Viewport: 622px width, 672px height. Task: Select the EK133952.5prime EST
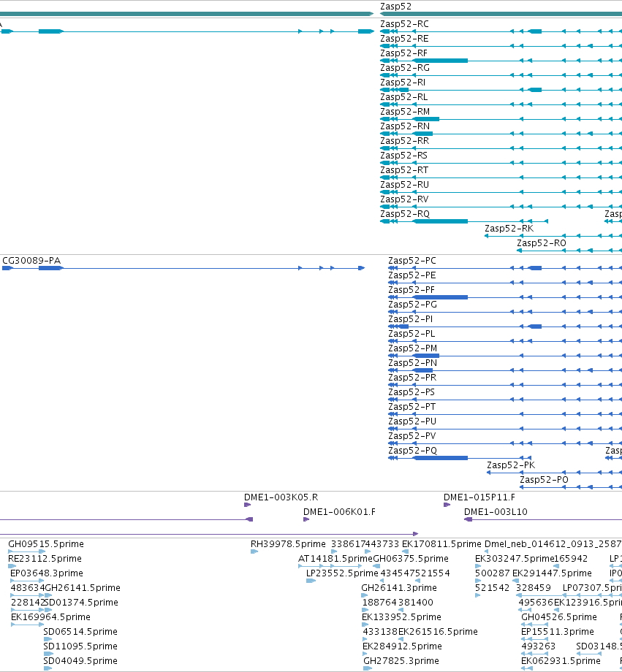(401, 616)
